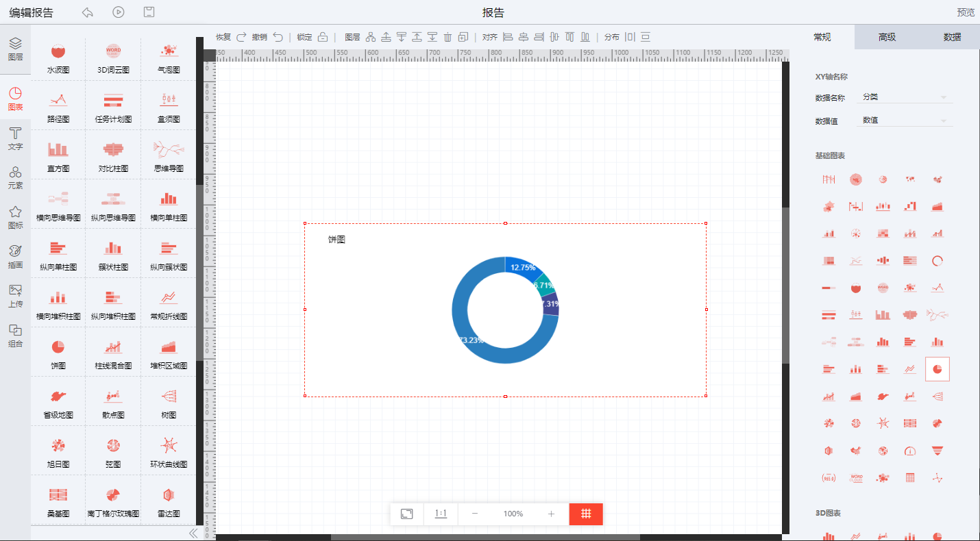
Task: Click the 饼图 title on the canvas
Action: [336, 240]
